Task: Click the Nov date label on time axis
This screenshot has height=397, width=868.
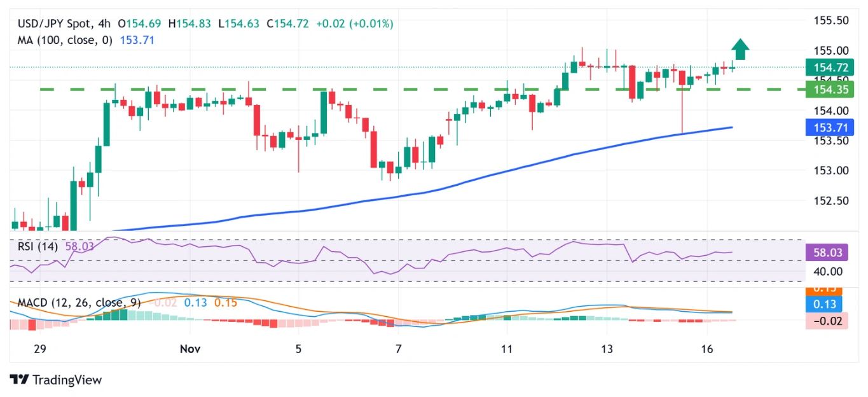Action: (x=189, y=349)
